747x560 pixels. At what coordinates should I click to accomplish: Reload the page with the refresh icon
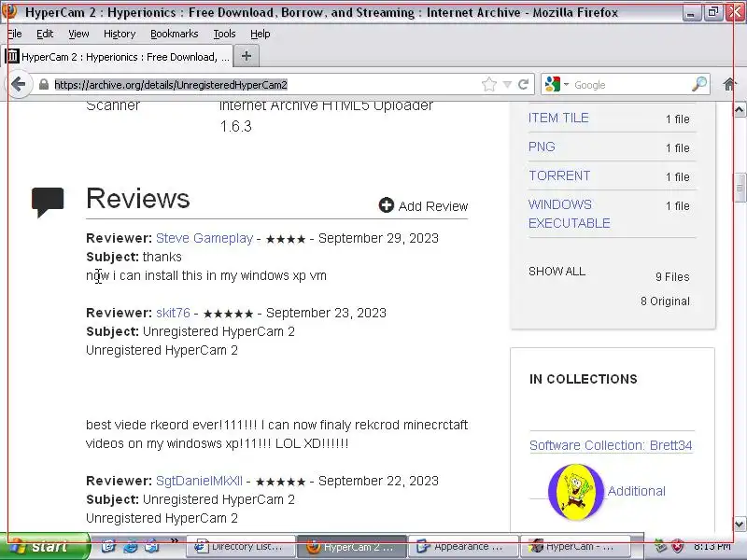524,85
